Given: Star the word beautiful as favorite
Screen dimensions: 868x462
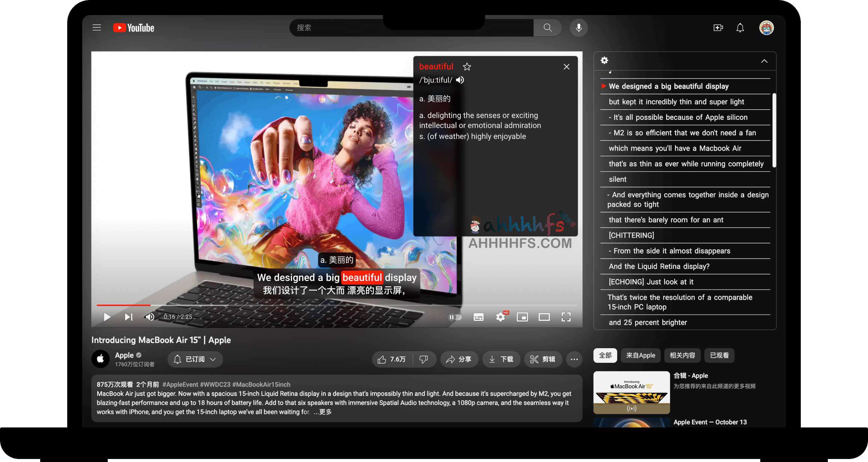Looking at the screenshot, I should (467, 67).
